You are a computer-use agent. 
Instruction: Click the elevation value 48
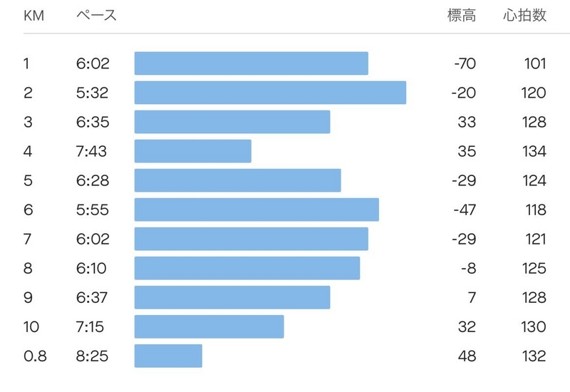(x=467, y=356)
